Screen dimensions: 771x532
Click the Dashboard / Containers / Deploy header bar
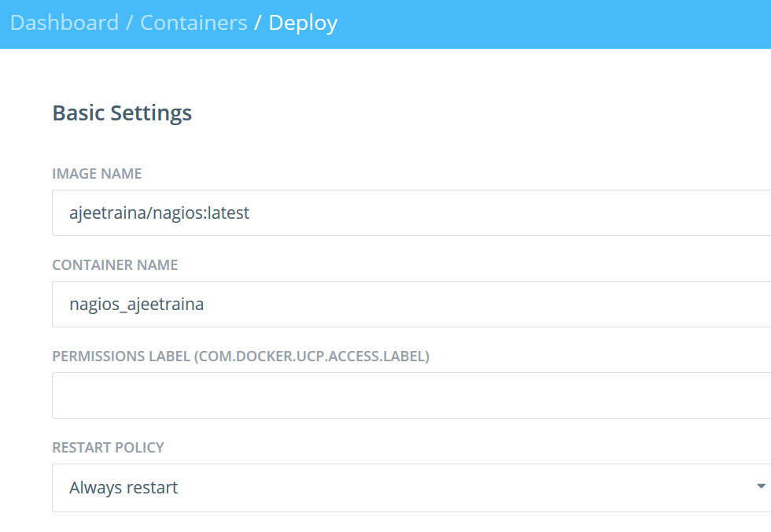pos(472,23)
